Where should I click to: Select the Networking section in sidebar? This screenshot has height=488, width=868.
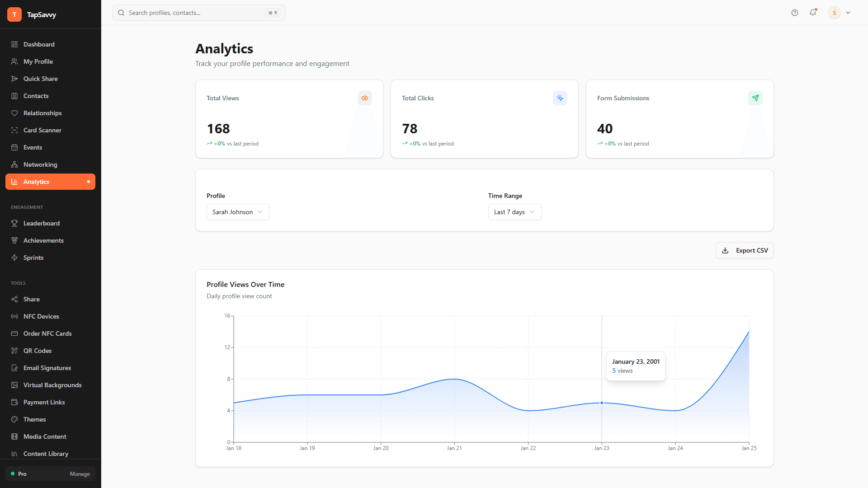[x=40, y=164]
